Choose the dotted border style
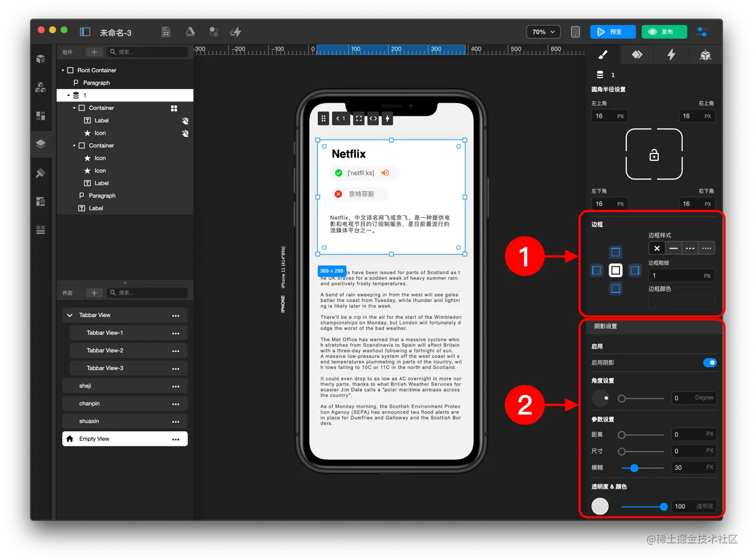753x560 pixels. coord(707,248)
